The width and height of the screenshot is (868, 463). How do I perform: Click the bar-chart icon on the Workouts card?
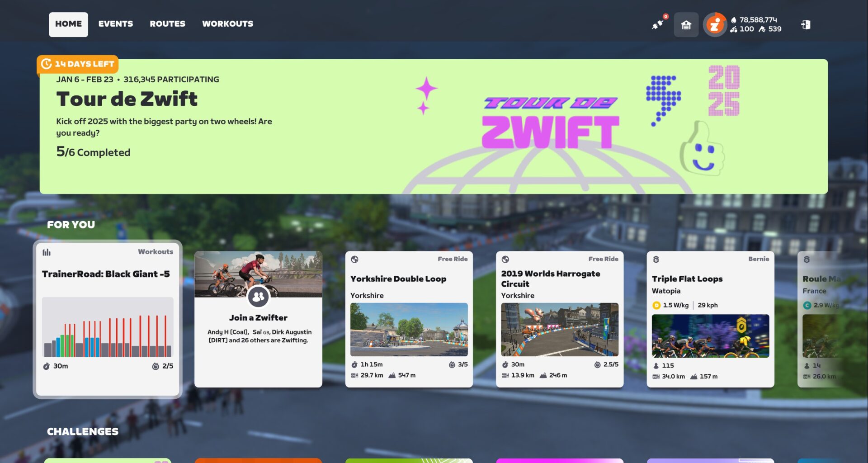click(47, 252)
